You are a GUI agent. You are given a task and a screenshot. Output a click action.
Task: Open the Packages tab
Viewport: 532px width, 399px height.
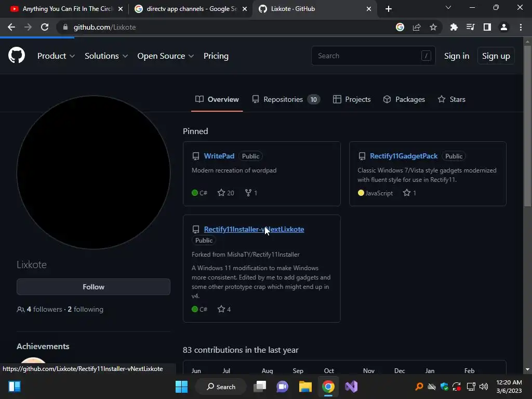(x=404, y=99)
